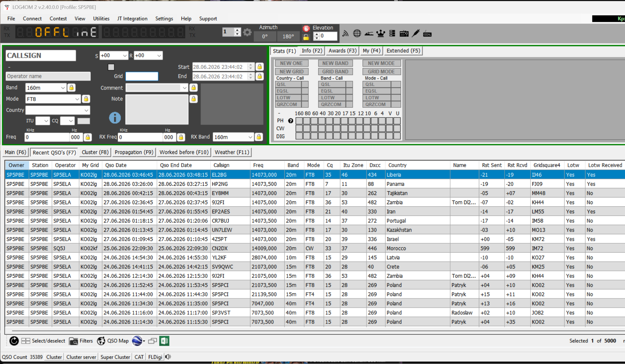Toggle the Band lock padlock

(x=71, y=88)
